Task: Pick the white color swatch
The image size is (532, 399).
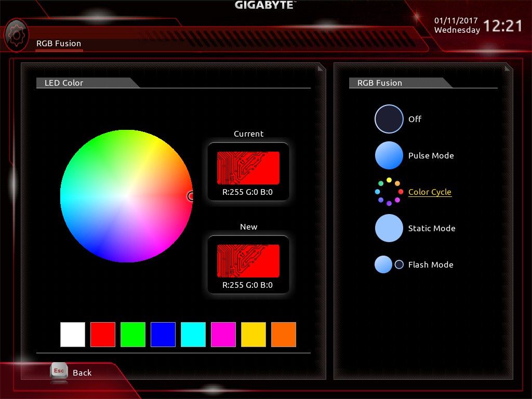Action: click(x=73, y=335)
